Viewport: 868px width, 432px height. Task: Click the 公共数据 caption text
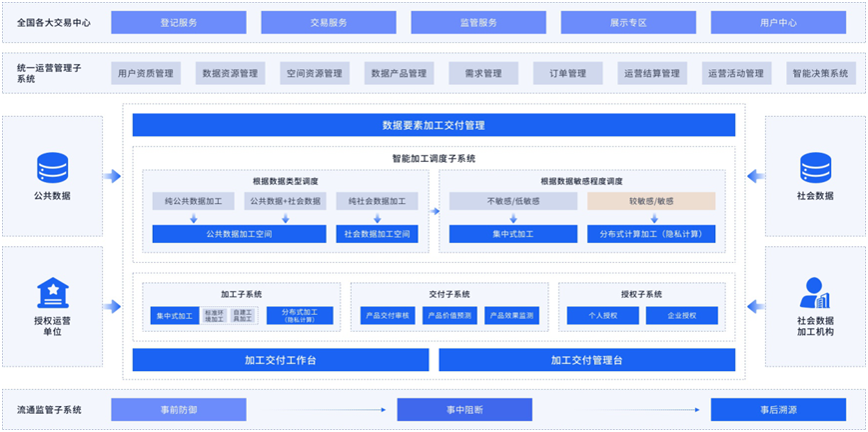(x=52, y=196)
